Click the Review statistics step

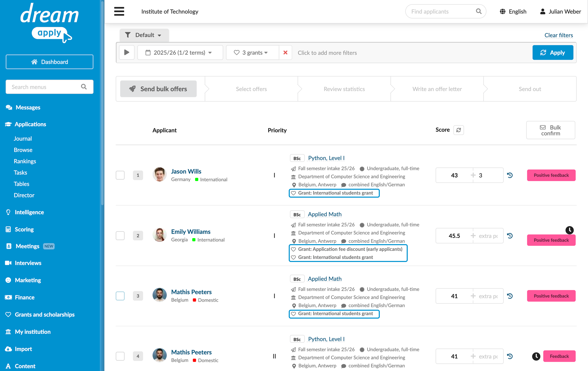(344, 89)
